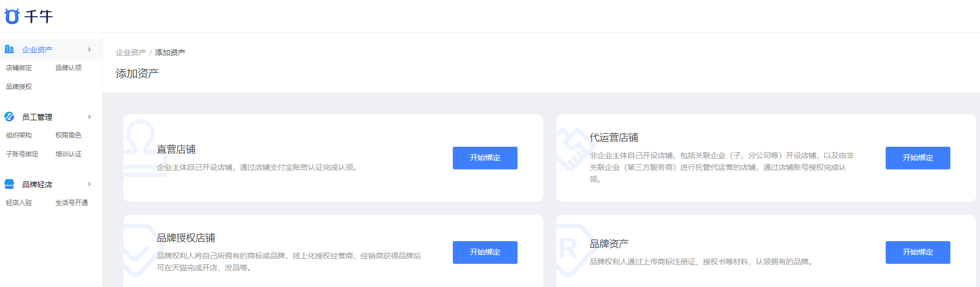
Task: Open 权限角色 in sidebar
Action: 68,135
